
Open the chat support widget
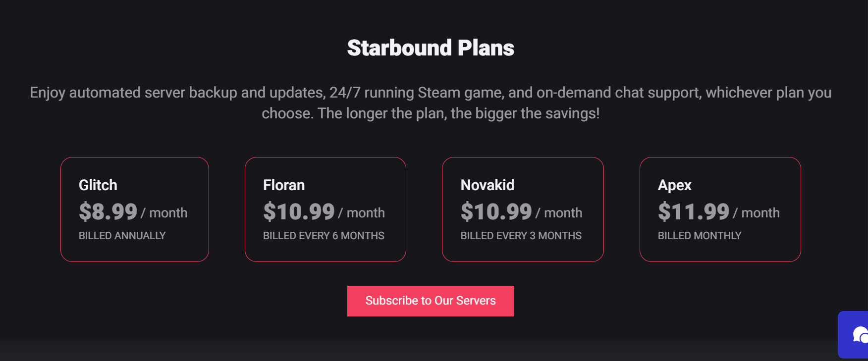coord(856,334)
